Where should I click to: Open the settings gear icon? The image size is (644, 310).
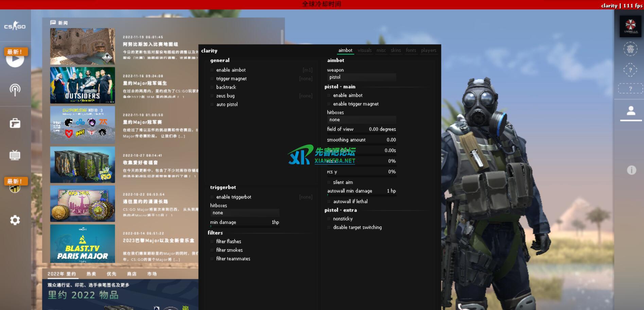tap(15, 220)
